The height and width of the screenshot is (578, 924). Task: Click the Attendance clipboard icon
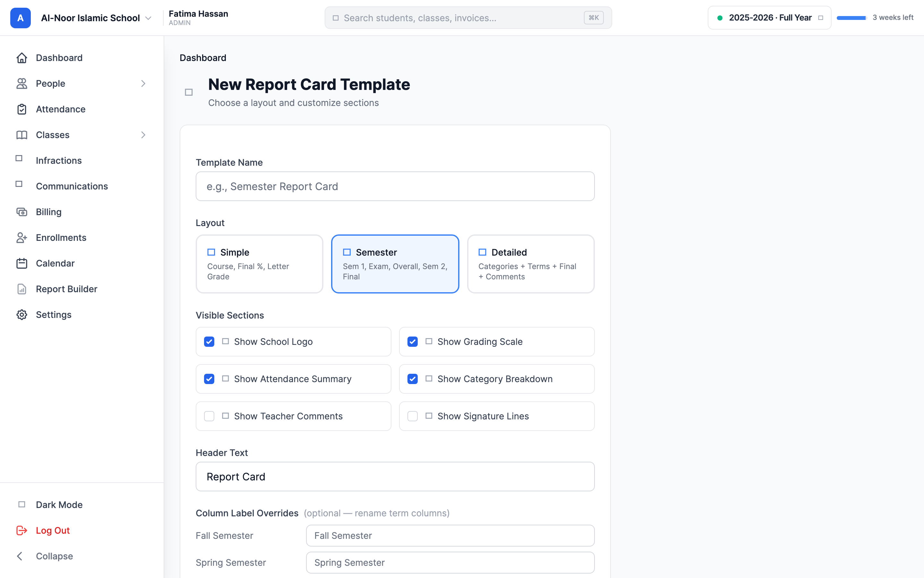click(x=22, y=109)
